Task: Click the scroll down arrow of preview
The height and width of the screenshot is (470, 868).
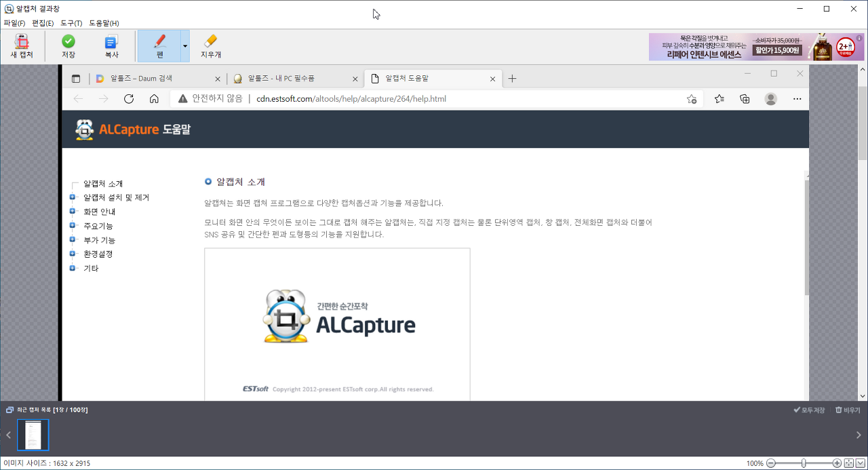Action: click(863, 396)
